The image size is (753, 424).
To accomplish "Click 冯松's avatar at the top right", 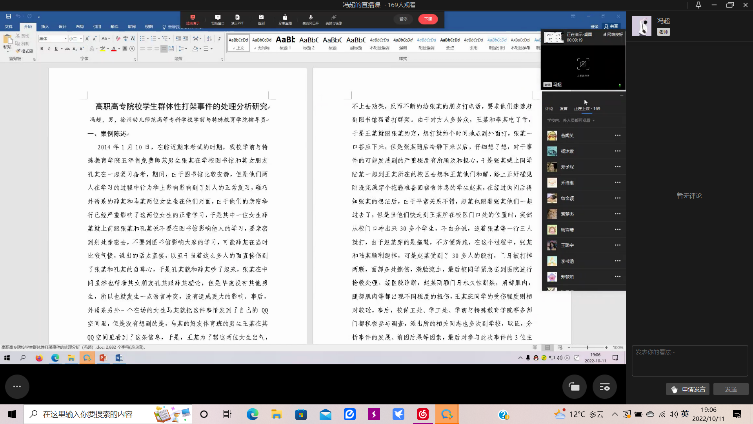I will (x=640, y=26).
